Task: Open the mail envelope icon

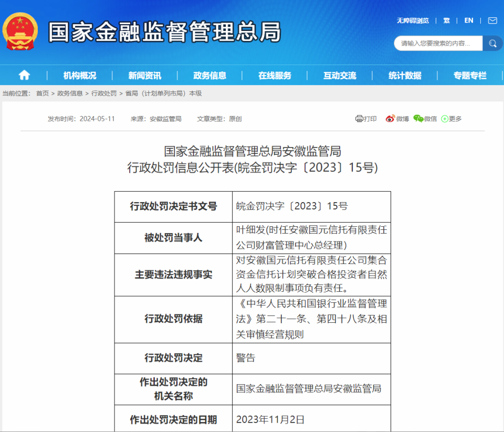Action: 492,20
